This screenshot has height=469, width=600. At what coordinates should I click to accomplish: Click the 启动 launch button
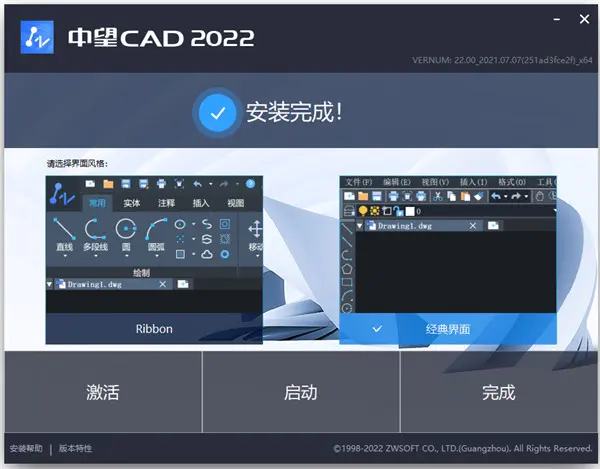tap(301, 392)
